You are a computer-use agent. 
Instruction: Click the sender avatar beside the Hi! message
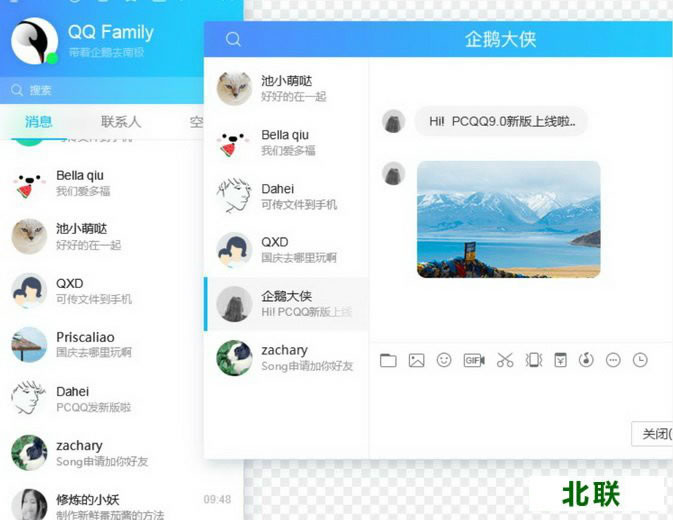[394, 121]
